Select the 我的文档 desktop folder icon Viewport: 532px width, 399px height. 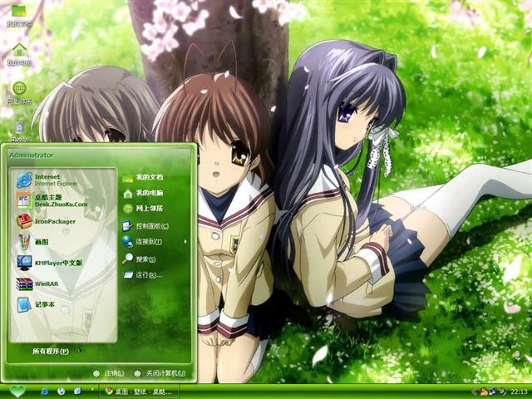click(x=19, y=15)
